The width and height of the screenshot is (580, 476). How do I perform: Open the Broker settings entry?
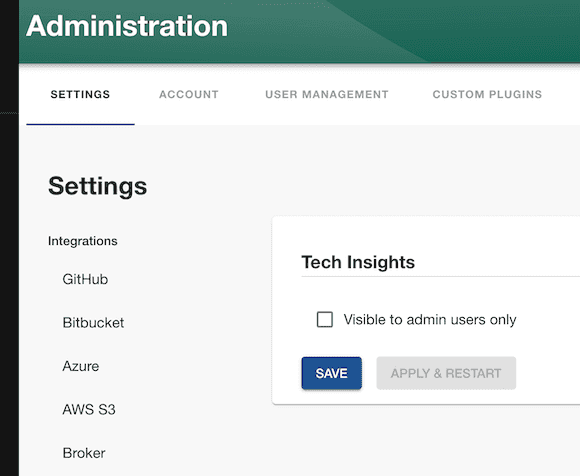pyautogui.click(x=84, y=453)
